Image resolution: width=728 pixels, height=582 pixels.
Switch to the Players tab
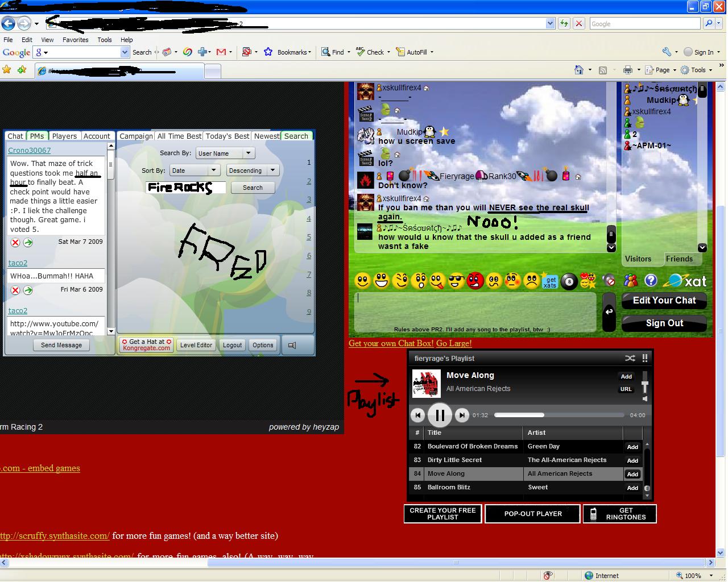click(64, 136)
